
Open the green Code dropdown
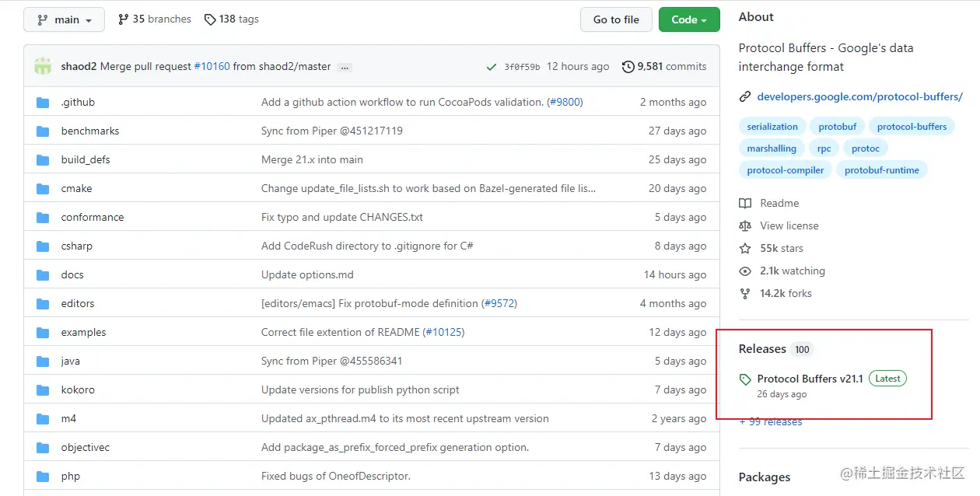689,19
